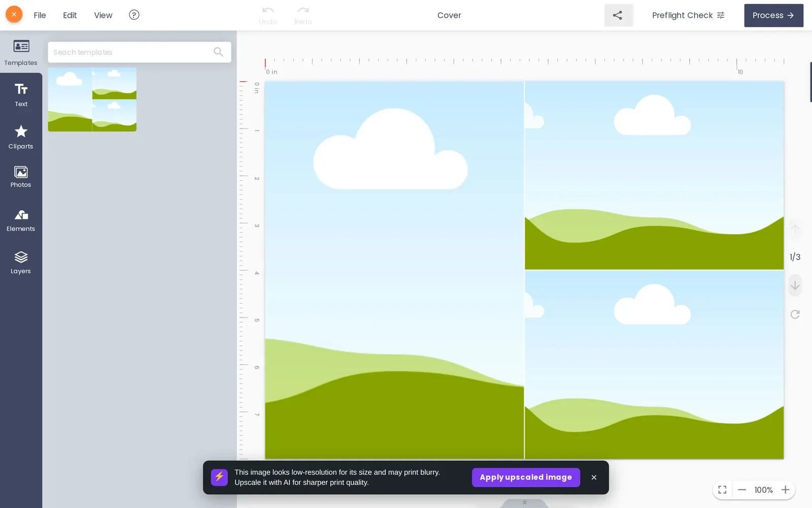Select the top-right photo slot
Screen dimensions: 812x508
[654, 175]
